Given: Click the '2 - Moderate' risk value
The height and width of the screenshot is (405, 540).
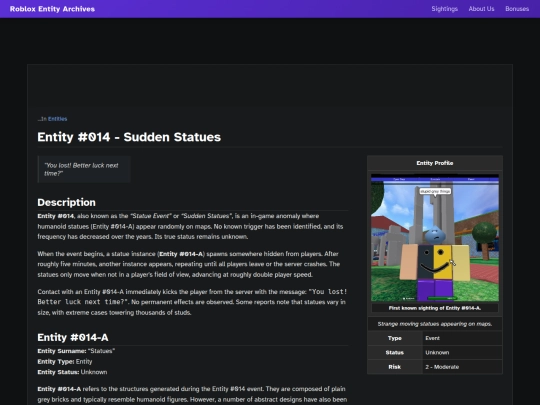Looking at the screenshot, I should click(462, 367).
